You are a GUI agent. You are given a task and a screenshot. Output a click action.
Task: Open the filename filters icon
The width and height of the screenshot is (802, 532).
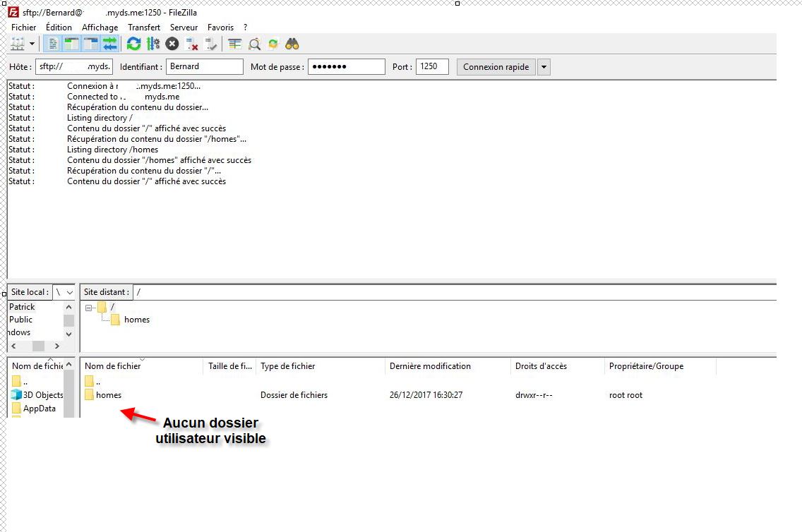click(x=235, y=44)
